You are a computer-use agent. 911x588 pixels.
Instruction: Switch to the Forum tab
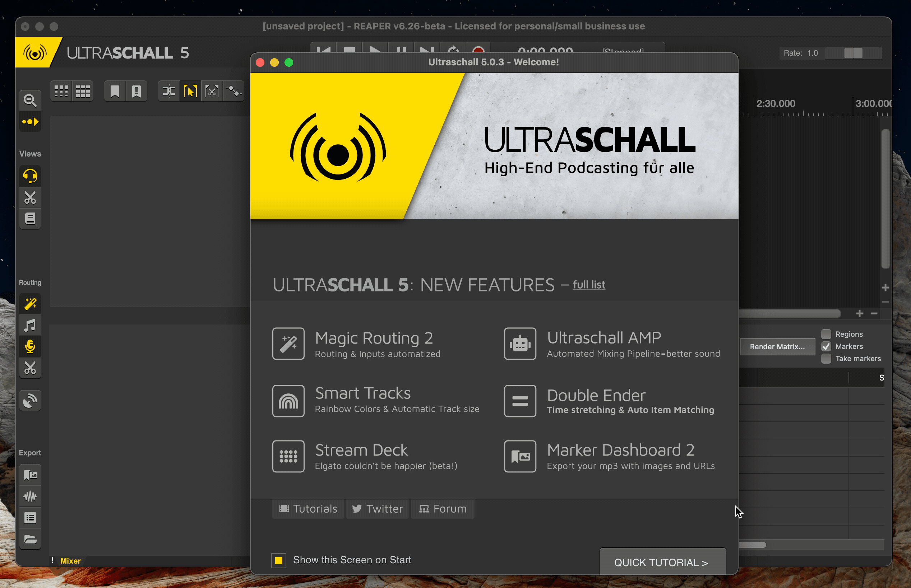[442, 509]
